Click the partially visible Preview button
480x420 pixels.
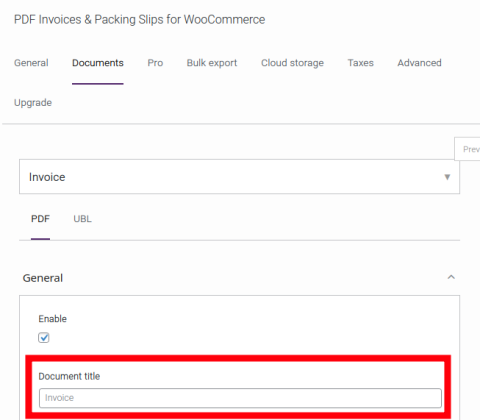click(467, 149)
